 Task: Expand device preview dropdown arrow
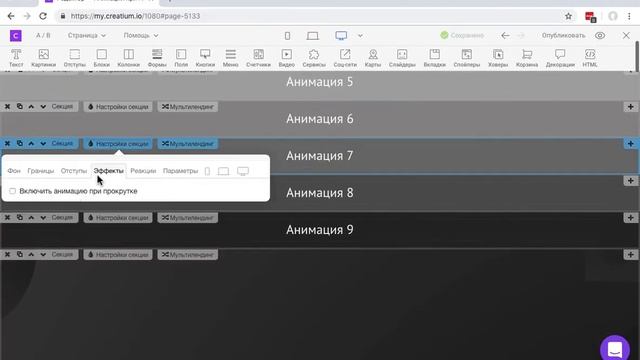[360, 36]
